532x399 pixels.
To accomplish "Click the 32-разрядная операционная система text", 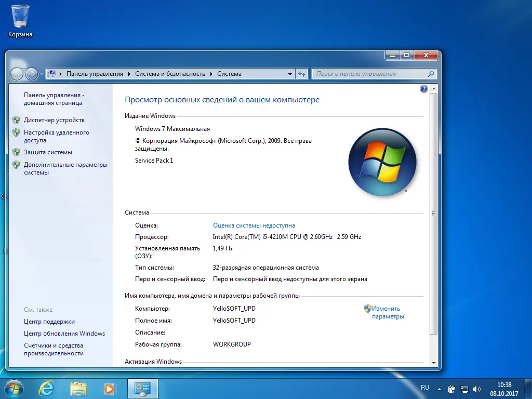I will [x=265, y=268].
